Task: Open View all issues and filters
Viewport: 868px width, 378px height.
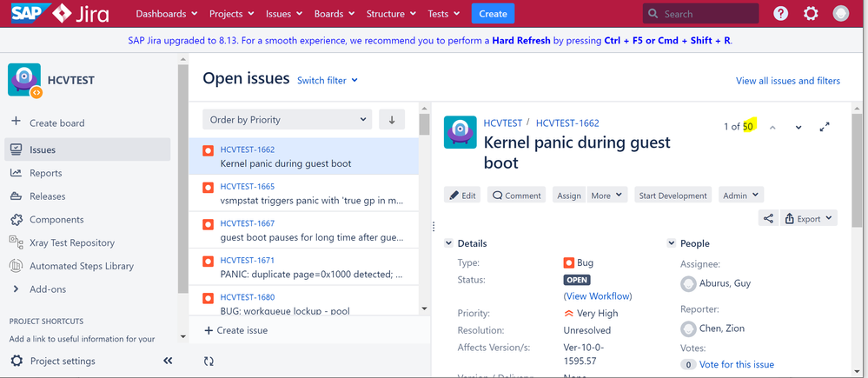Action: click(788, 81)
